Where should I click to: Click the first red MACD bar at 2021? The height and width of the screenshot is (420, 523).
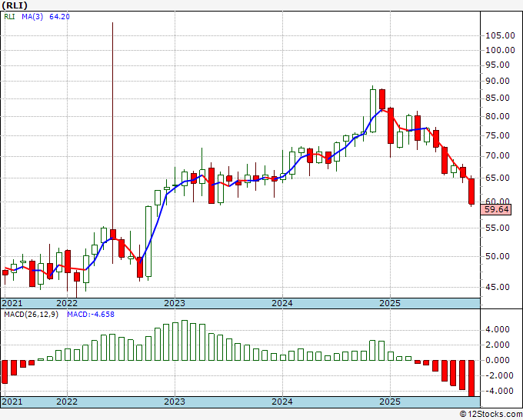(x=5, y=372)
